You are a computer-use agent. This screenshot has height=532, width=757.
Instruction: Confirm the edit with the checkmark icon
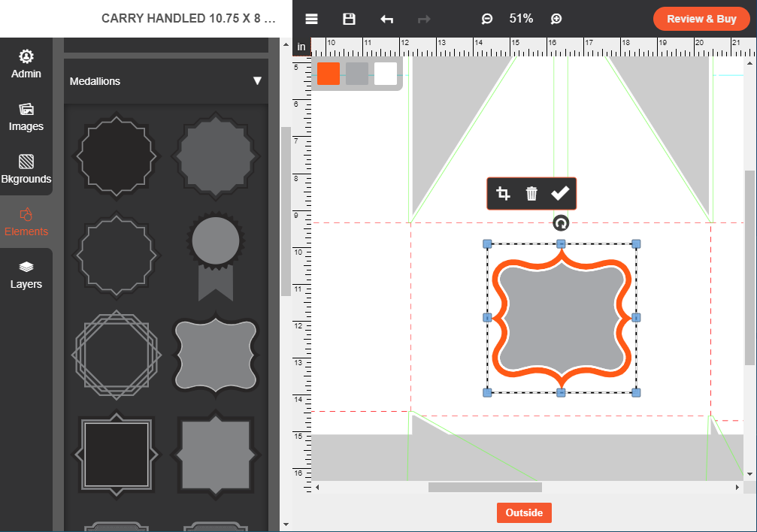560,194
